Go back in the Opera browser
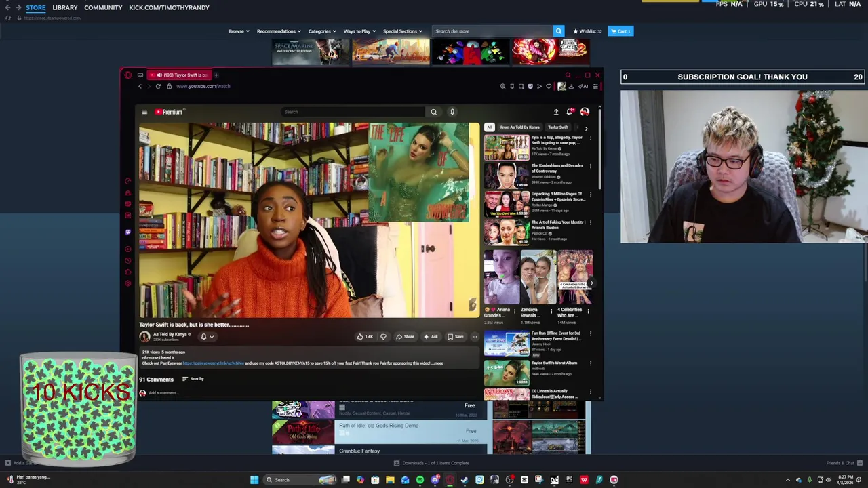Image resolution: width=868 pixels, height=488 pixels. coord(140,86)
